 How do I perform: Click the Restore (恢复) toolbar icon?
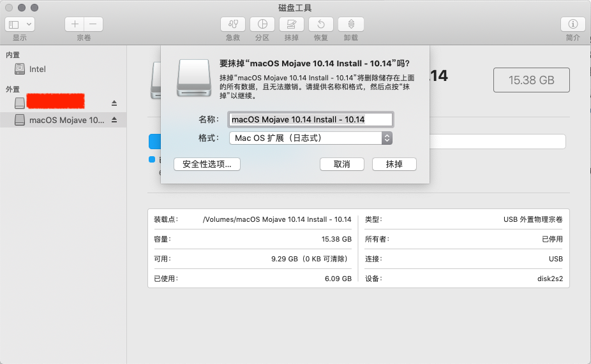click(x=321, y=24)
